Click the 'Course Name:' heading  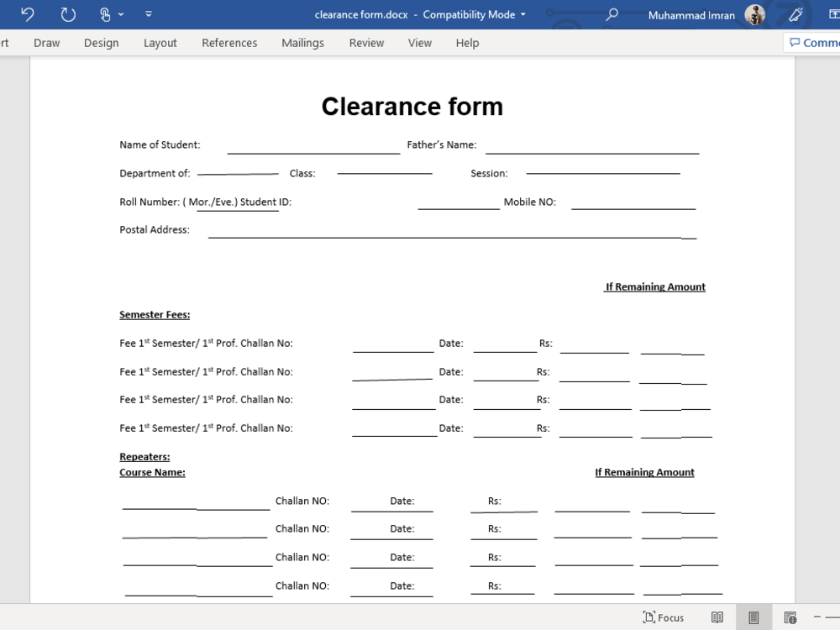click(152, 472)
